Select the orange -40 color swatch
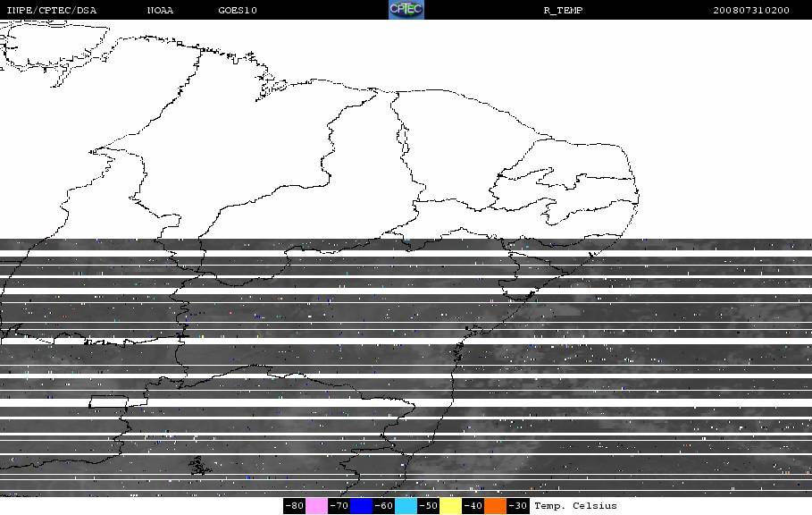812x515 pixels. pos(495,506)
